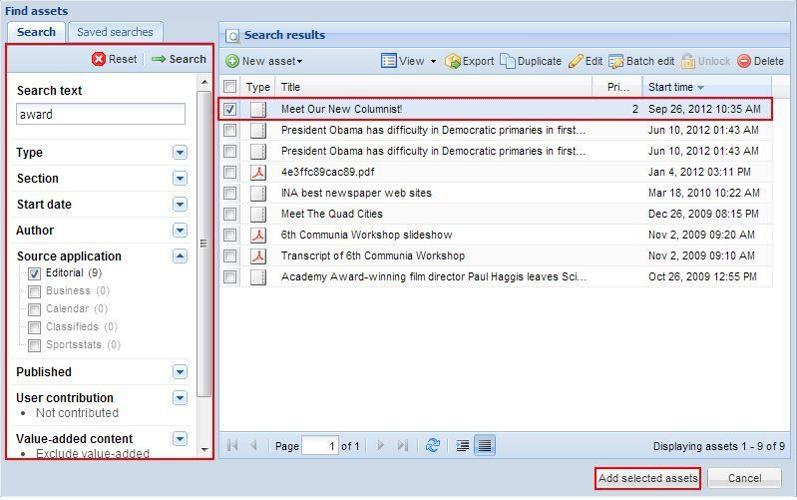The width and height of the screenshot is (797, 500).
Task: Click the Add selected assets button
Action: coord(647,478)
